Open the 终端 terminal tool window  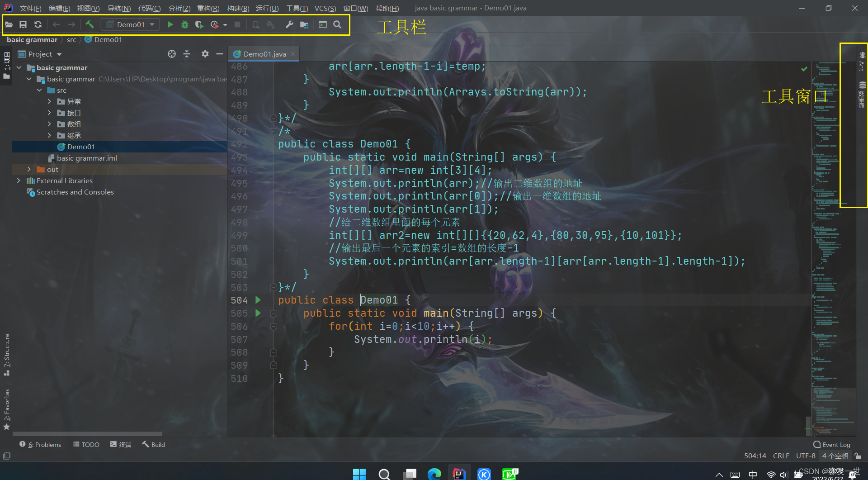(x=120, y=445)
